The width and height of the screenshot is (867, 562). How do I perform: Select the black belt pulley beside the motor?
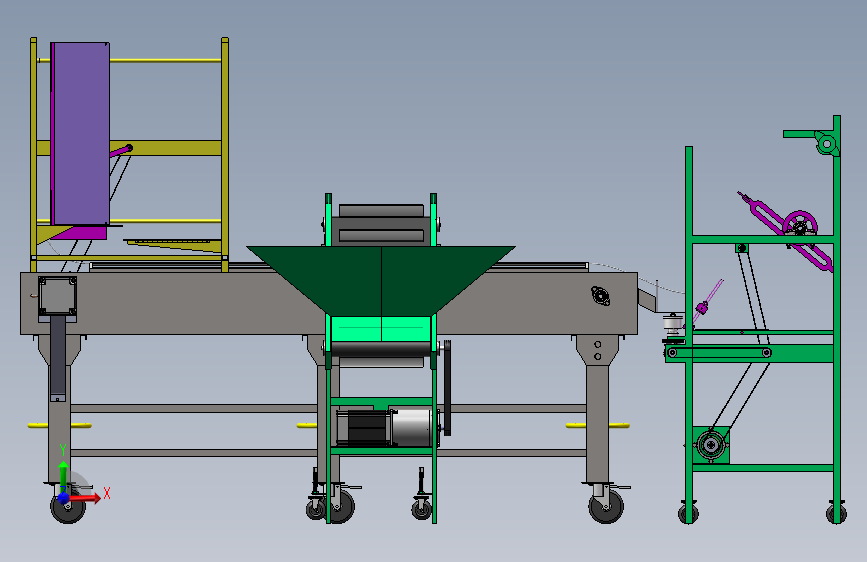447,387
